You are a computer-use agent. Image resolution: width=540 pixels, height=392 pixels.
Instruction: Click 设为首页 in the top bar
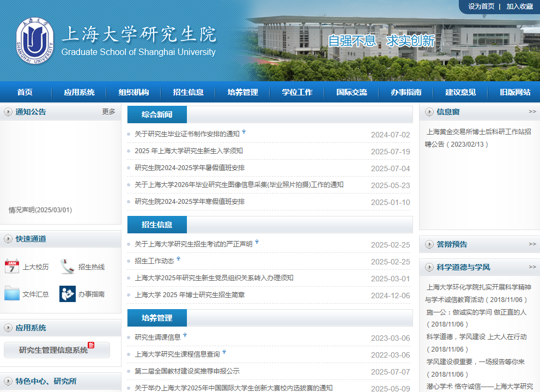481,6
